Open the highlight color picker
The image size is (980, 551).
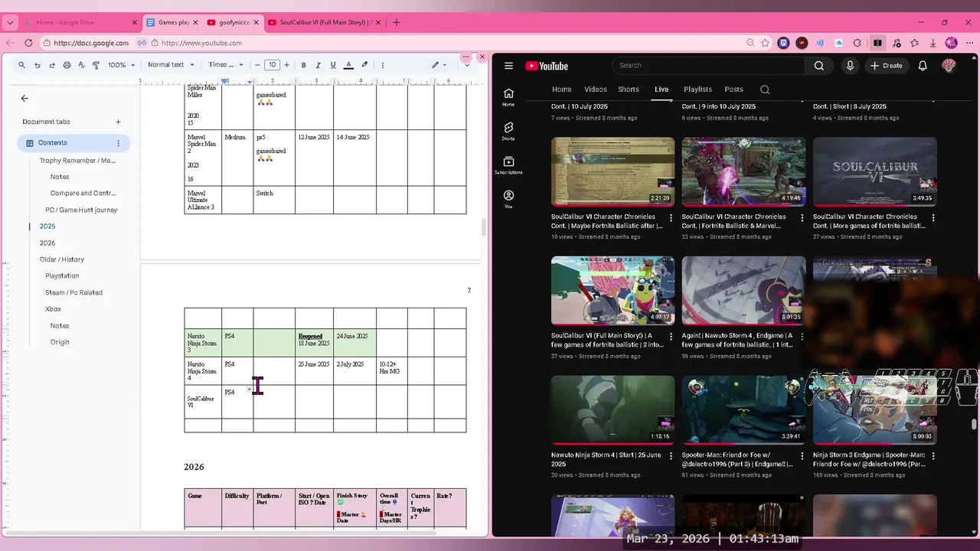coord(364,65)
